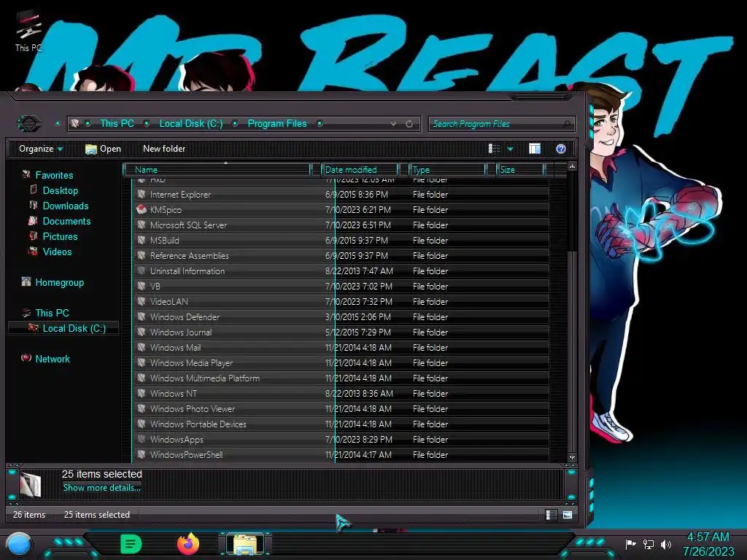The image size is (747, 560).
Task: Open Favorites in navigation pane
Action: click(54, 175)
